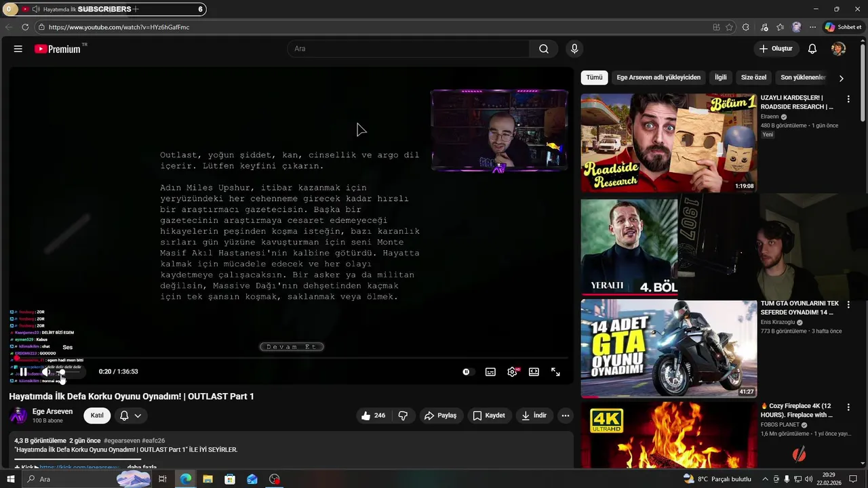Viewport: 868px width, 488px height.
Task: Toggle subtitles in the video player
Action: [x=490, y=371]
